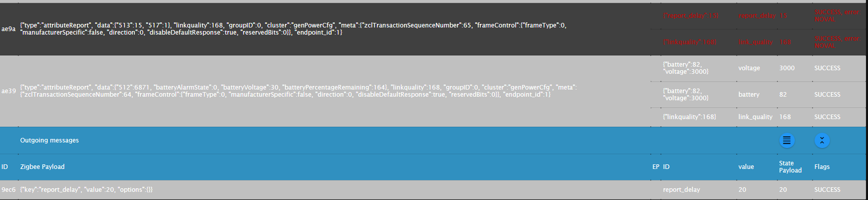Select incoming message ID ae39
This screenshot has height=200, width=868.
click(9, 91)
